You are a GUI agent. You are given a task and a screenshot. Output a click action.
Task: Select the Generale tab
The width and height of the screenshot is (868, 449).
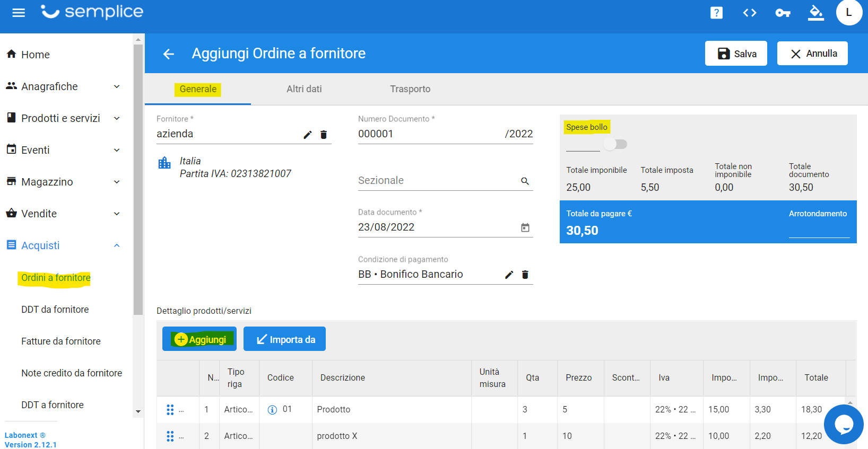tap(198, 89)
